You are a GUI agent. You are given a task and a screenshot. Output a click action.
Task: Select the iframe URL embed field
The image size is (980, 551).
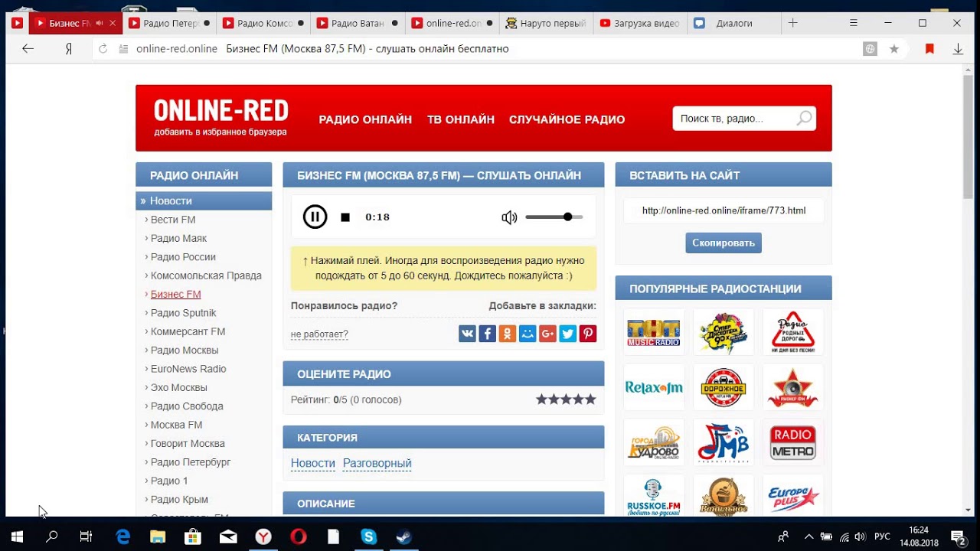724,210
